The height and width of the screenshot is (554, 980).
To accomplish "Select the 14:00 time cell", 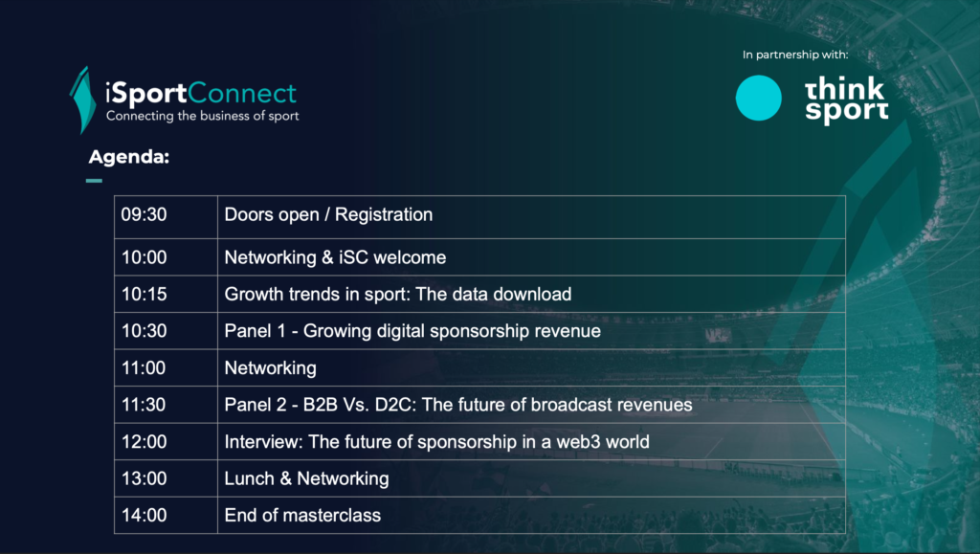I will [x=166, y=516].
